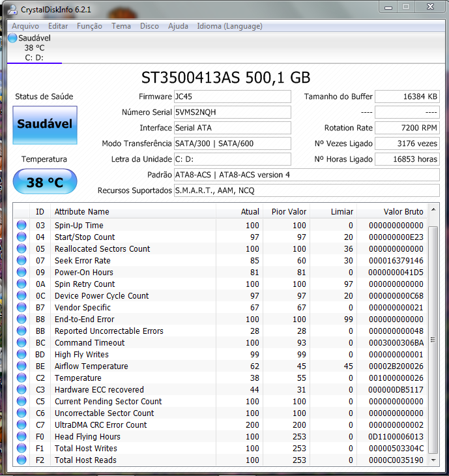Open the Disco menu
This screenshot has width=449, height=476.
click(x=149, y=26)
